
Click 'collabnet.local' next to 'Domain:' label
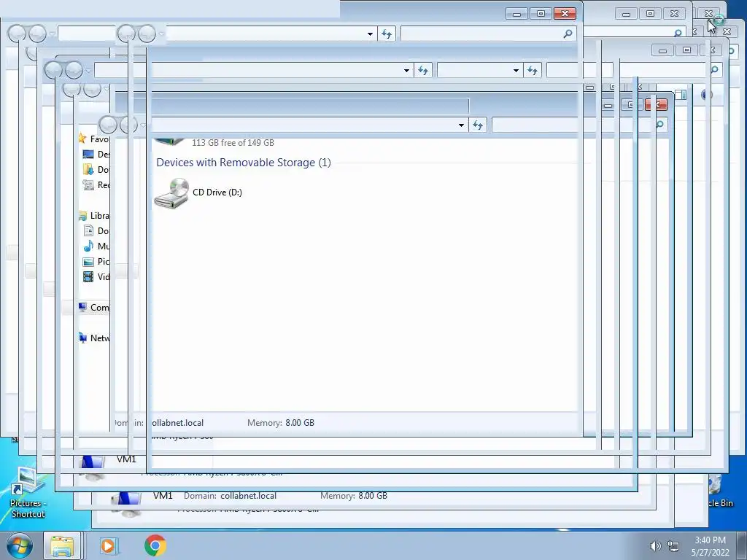click(x=248, y=496)
